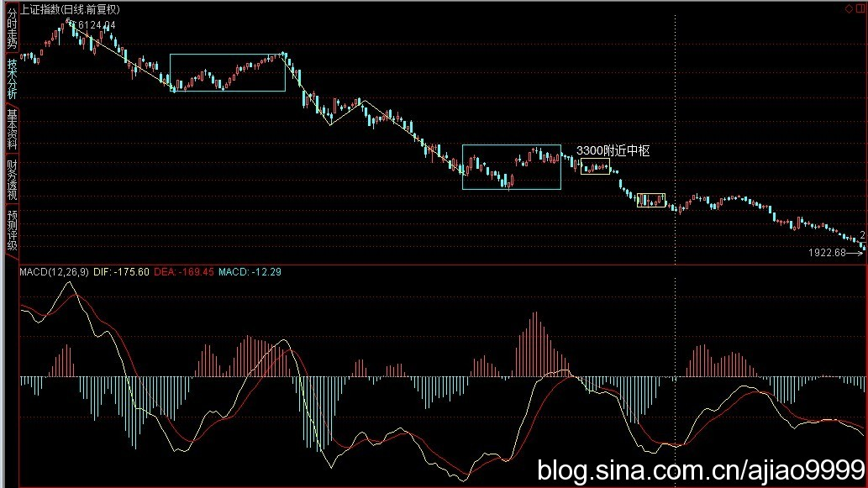Click the diamond icon at top right
Viewport: 868px width, 488px height.
849,8
